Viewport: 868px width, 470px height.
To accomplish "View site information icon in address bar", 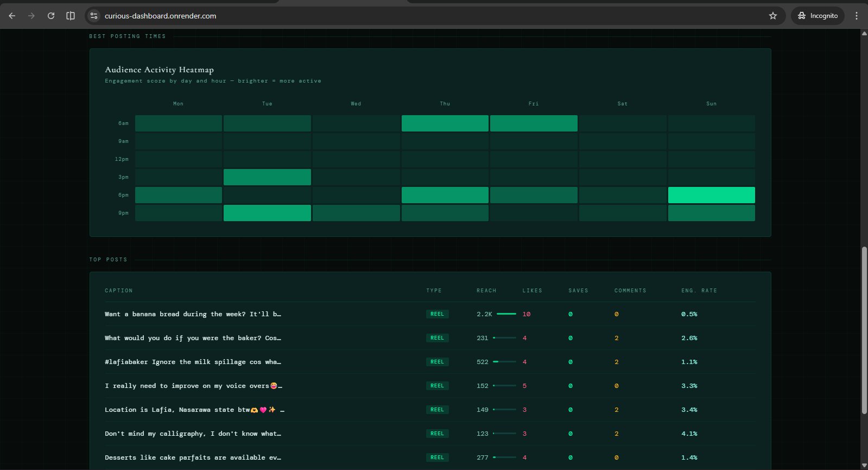I will [94, 16].
